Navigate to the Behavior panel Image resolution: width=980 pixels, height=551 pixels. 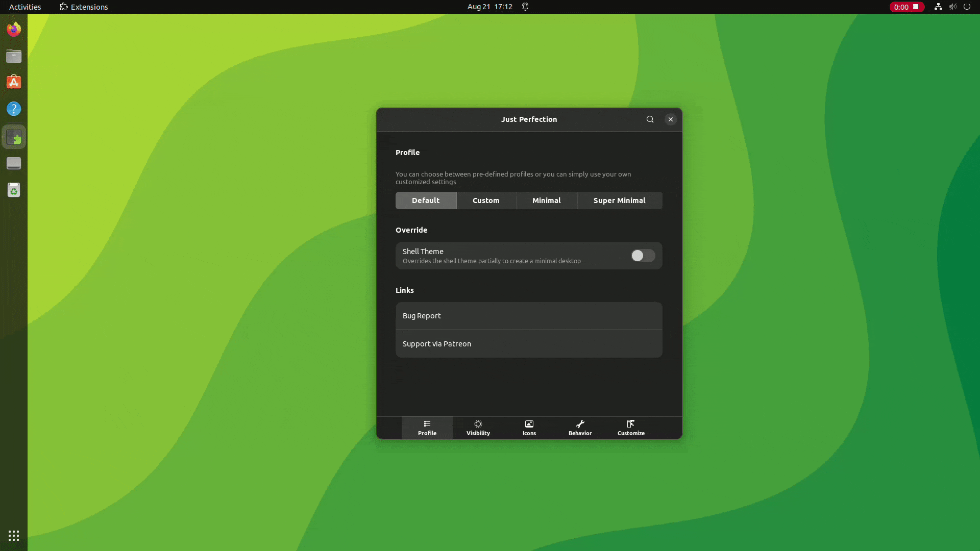pyautogui.click(x=579, y=427)
